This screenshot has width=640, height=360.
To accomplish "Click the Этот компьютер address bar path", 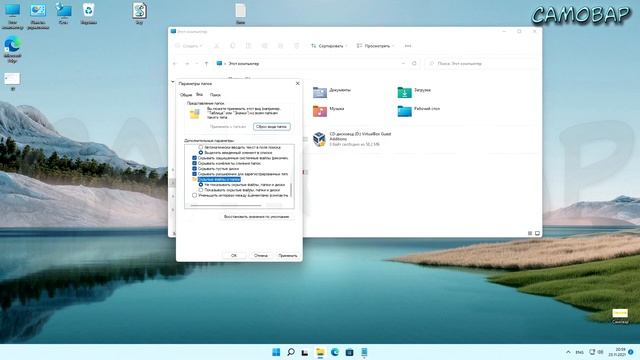I will click(244, 64).
